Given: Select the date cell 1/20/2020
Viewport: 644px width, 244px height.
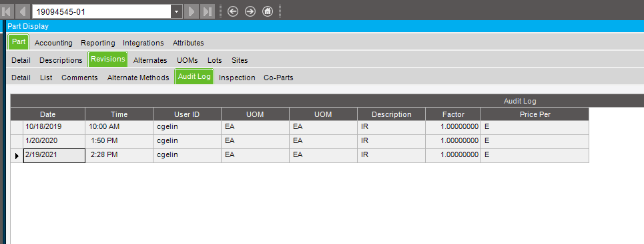Looking at the screenshot, I should (x=54, y=142).
